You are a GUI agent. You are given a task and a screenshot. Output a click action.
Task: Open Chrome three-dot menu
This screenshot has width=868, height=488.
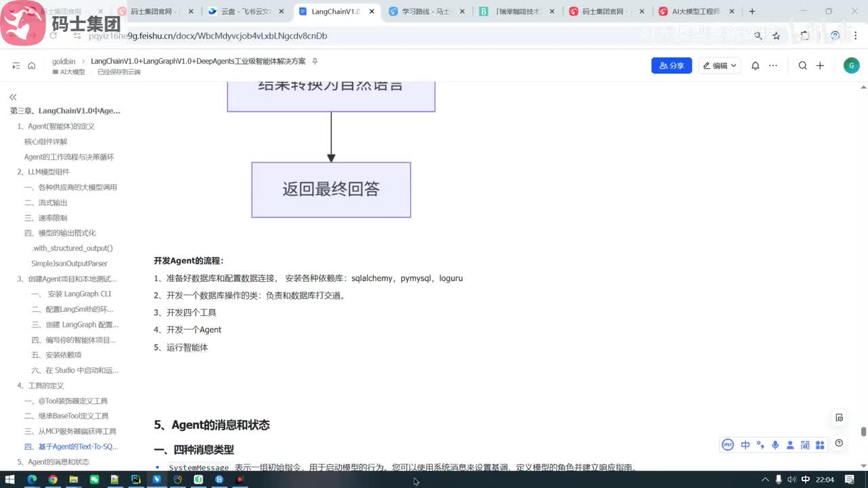click(855, 36)
